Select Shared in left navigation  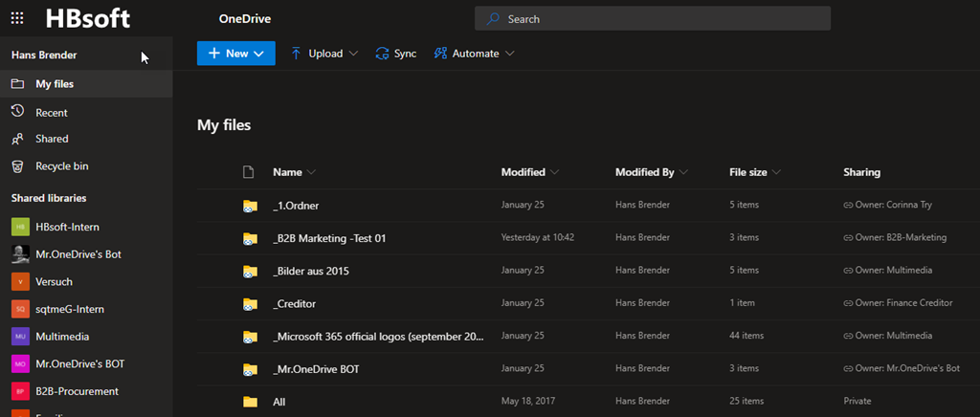coord(52,139)
